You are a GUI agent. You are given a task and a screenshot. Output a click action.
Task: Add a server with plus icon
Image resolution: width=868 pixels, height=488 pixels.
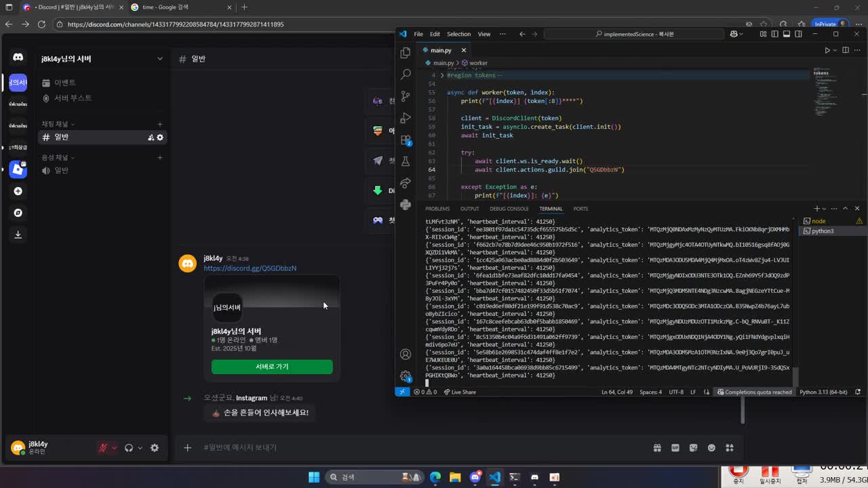(18, 191)
